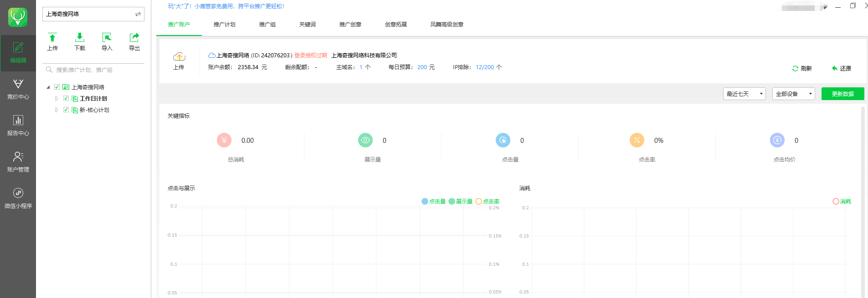Image resolution: width=868 pixels, height=298 pixels.
Task: Select the 工作日计划 tree row
Action: (93, 99)
